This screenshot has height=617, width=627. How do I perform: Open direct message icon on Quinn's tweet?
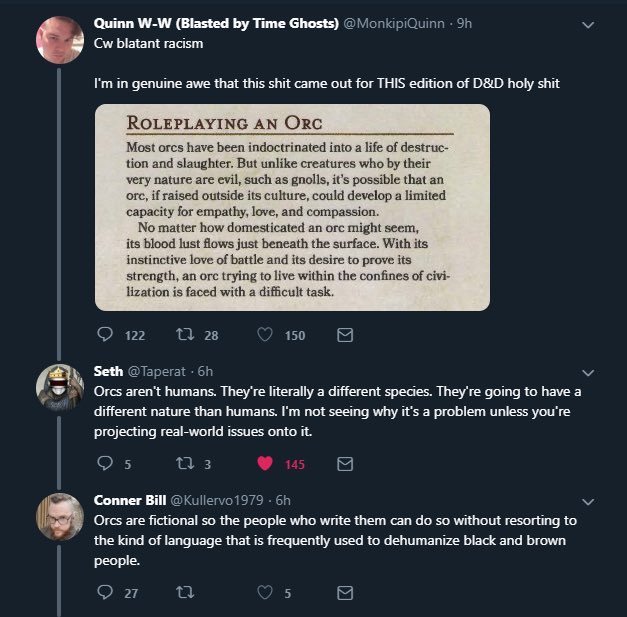pyautogui.click(x=345, y=336)
